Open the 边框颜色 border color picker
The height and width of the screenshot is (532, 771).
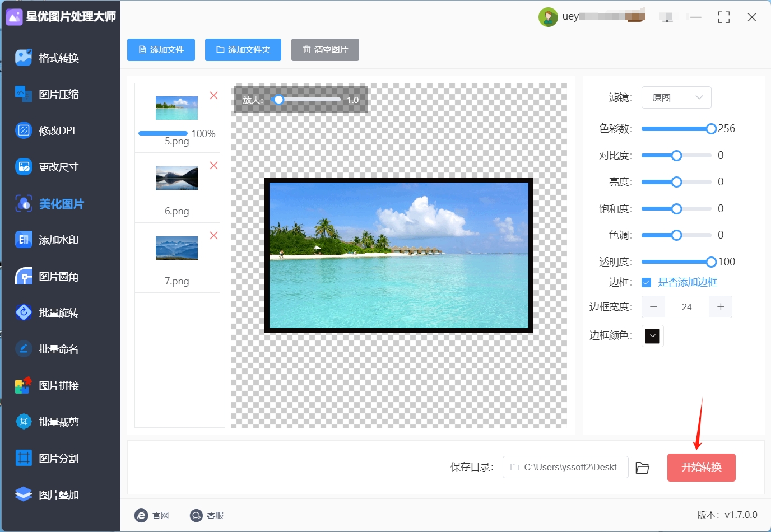[653, 336]
